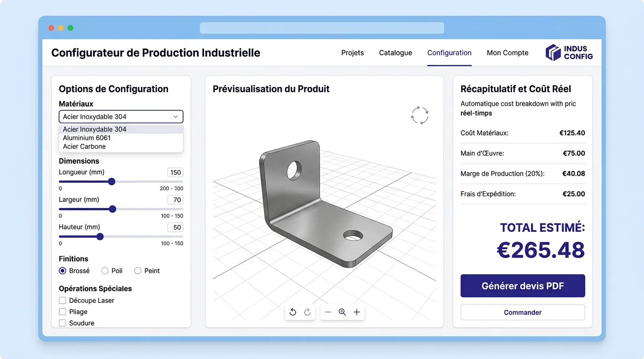The height and width of the screenshot is (359, 644).
Task: Choose Acier Carbone in the material dropdown
Action: (x=83, y=146)
